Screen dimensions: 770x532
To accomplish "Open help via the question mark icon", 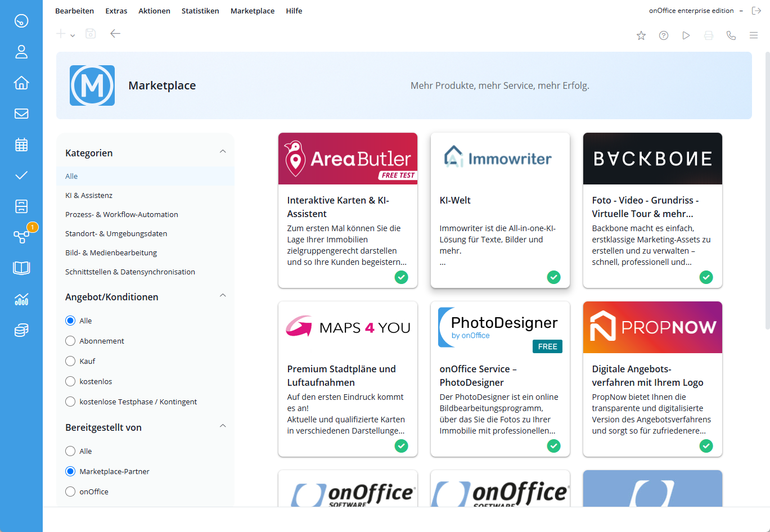I will [664, 35].
